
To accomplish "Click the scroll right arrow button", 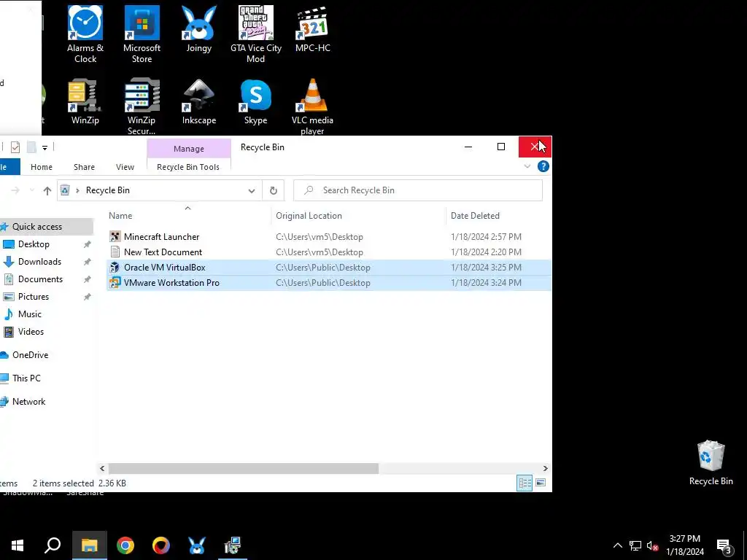I will pyautogui.click(x=546, y=469).
